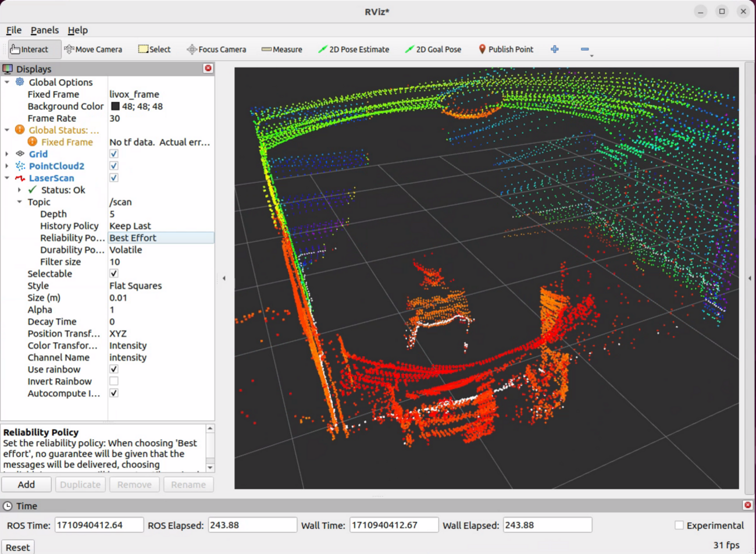Uncheck the Selectable option for LaserScan

114,274
